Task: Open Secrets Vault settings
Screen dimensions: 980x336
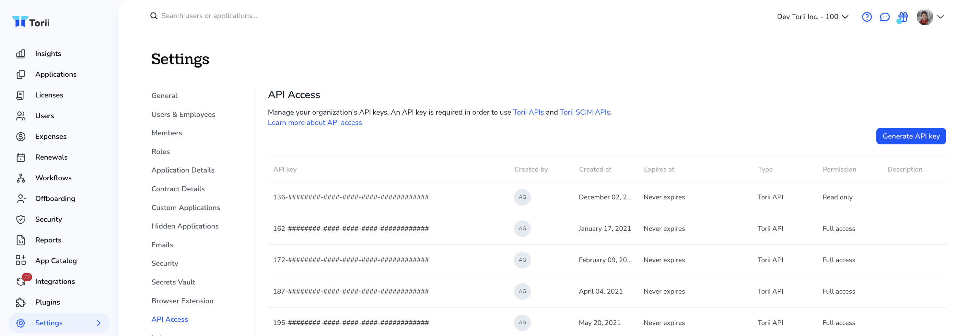Action: click(x=173, y=282)
